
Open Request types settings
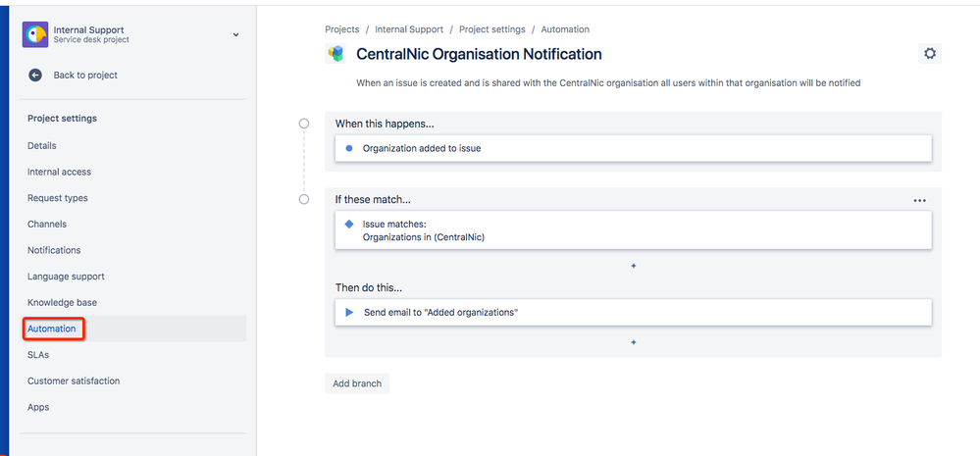tap(58, 198)
